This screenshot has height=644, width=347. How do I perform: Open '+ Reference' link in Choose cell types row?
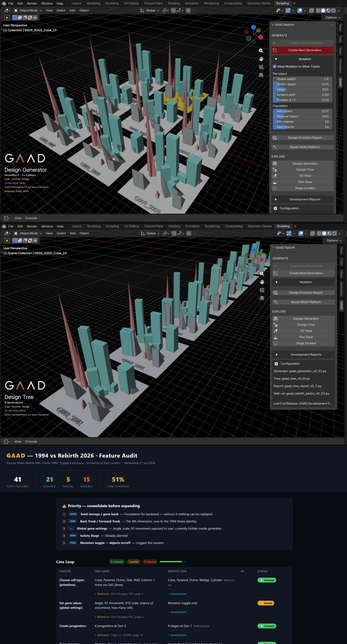click(x=102, y=594)
